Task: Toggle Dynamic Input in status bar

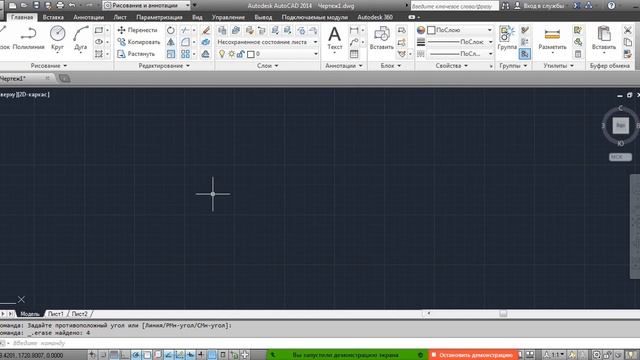Action: [x=191, y=355]
